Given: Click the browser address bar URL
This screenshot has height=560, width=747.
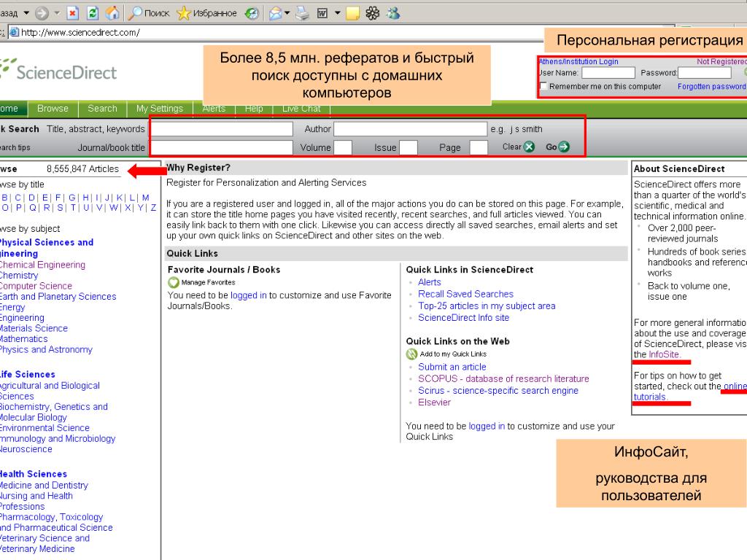Looking at the screenshot, I should pyautogui.click(x=80, y=32).
